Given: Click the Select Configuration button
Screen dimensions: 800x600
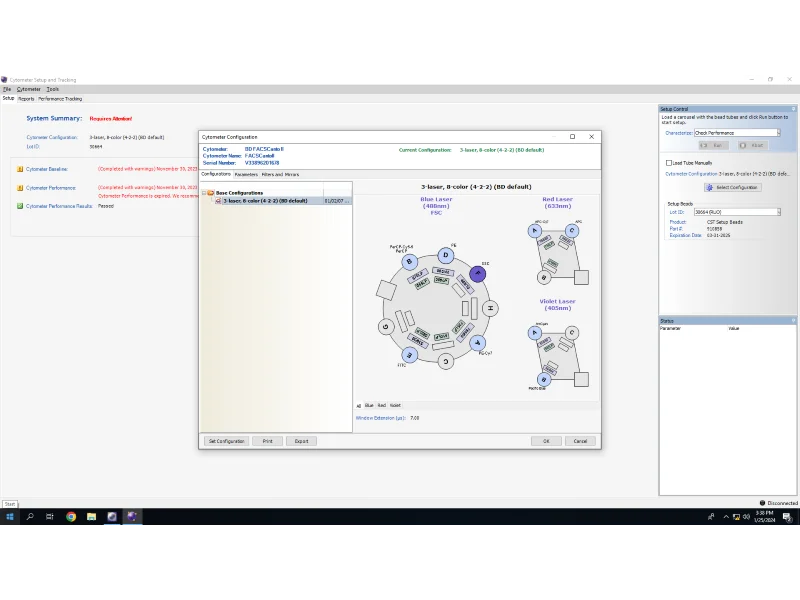Looking at the screenshot, I should pyautogui.click(x=733, y=187).
